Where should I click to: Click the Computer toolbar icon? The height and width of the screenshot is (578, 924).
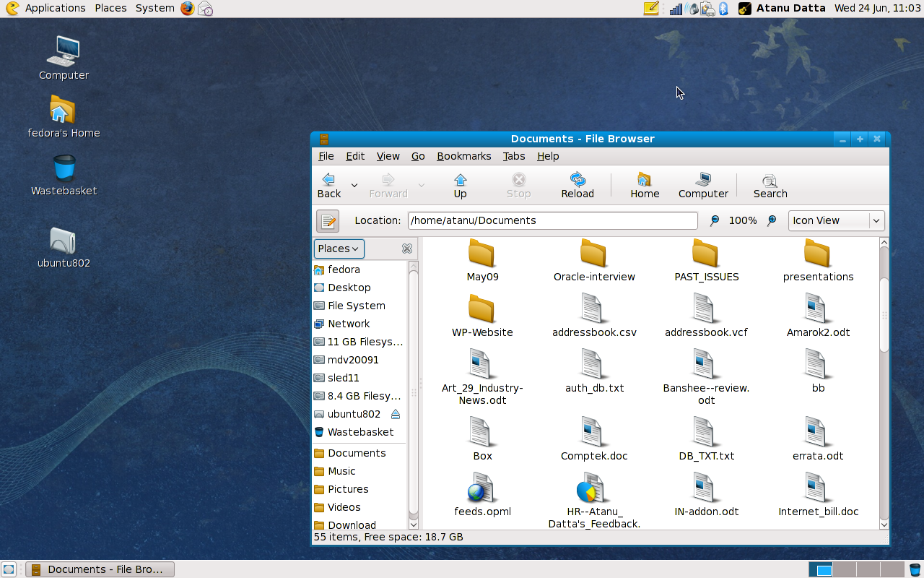coord(703,185)
